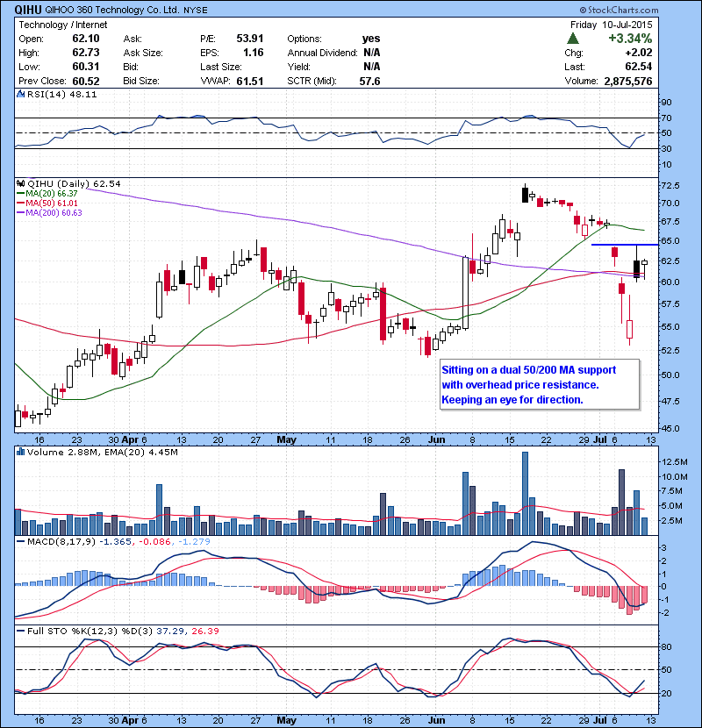Image resolution: width=702 pixels, height=728 pixels.
Task: Click the High value 62.73
Action: coord(86,53)
